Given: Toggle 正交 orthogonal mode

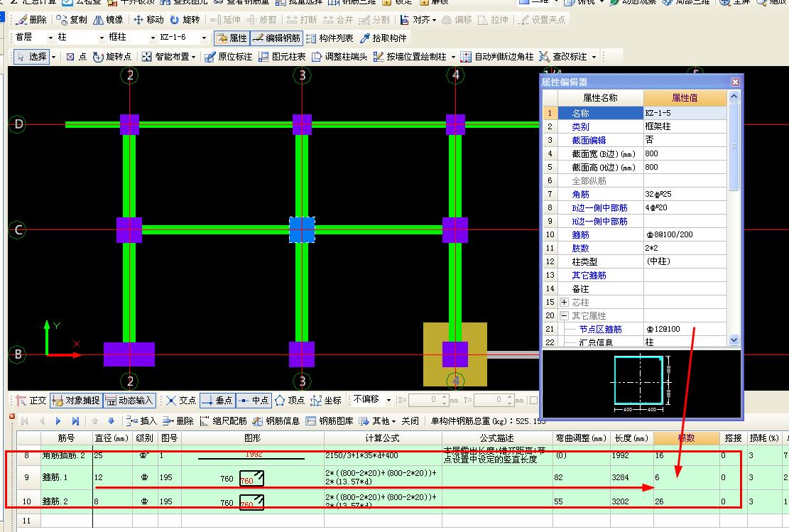Looking at the screenshot, I should [31, 401].
